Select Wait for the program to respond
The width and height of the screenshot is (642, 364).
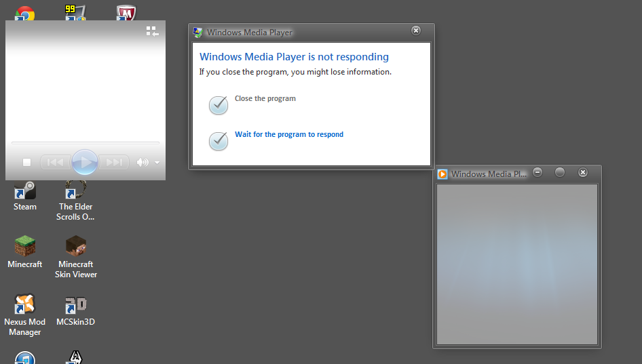(x=288, y=135)
